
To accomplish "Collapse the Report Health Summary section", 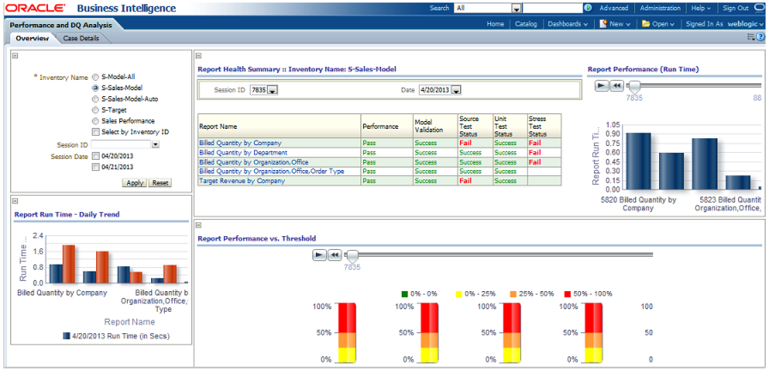I will (199, 56).
